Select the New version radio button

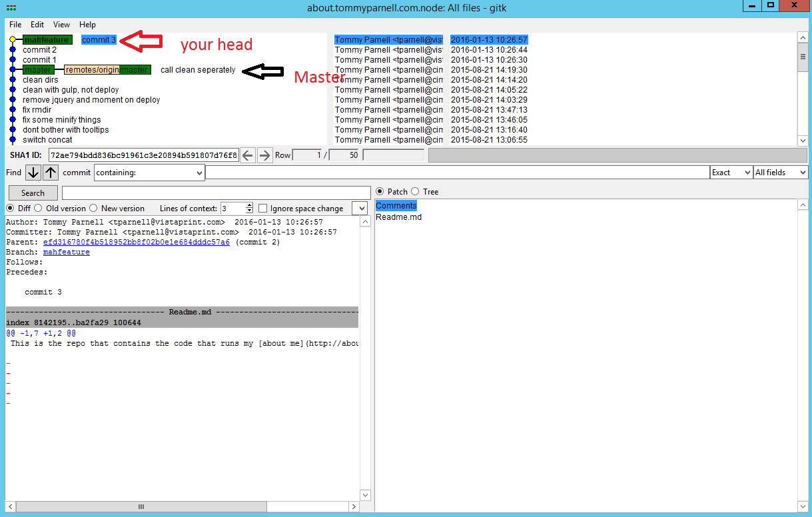pyautogui.click(x=93, y=208)
